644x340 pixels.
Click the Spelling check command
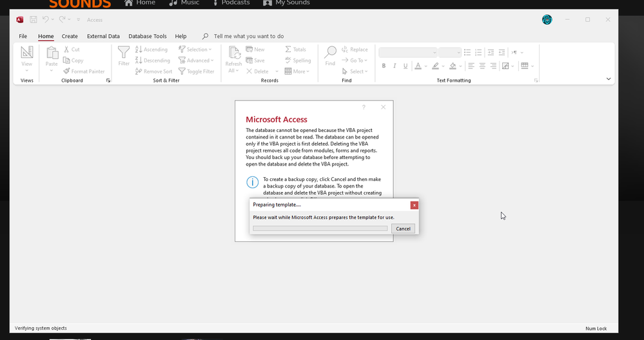point(298,61)
